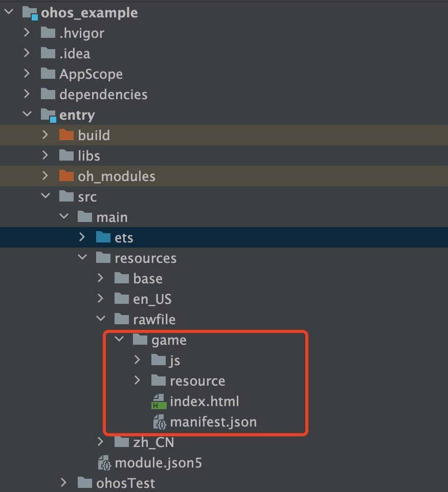Expand the zh_CN folder
This screenshot has width=448, height=492.
[100, 441]
